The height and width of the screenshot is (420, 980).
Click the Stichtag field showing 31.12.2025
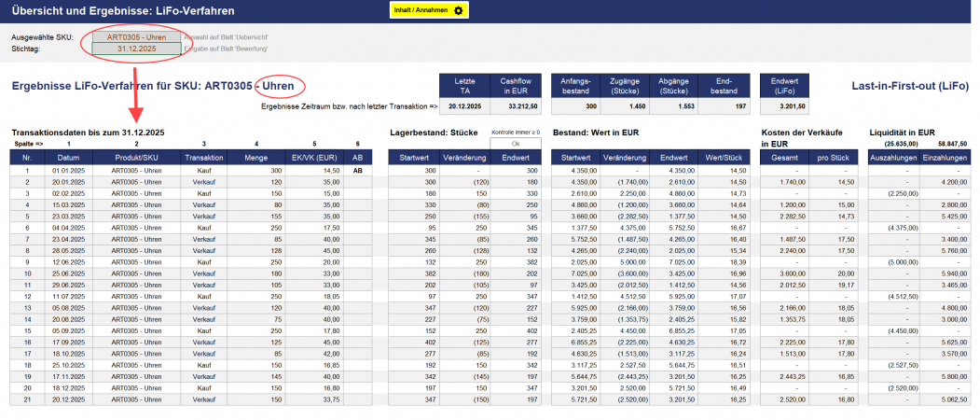point(136,48)
